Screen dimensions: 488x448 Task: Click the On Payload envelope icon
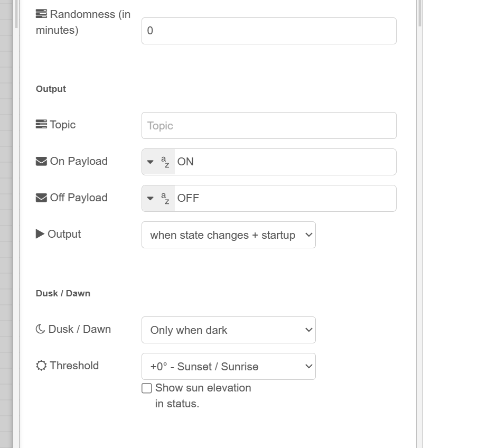pos(41,161)
